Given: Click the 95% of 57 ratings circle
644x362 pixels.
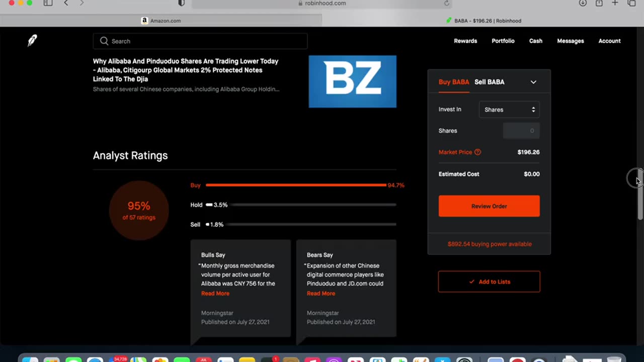Looking at the screenshot, I should (139, 210).
